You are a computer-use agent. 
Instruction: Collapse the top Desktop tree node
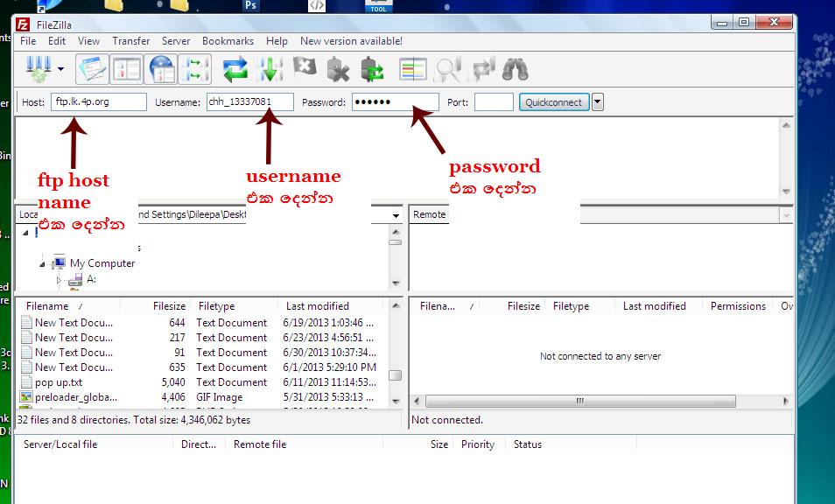[25, 233]
